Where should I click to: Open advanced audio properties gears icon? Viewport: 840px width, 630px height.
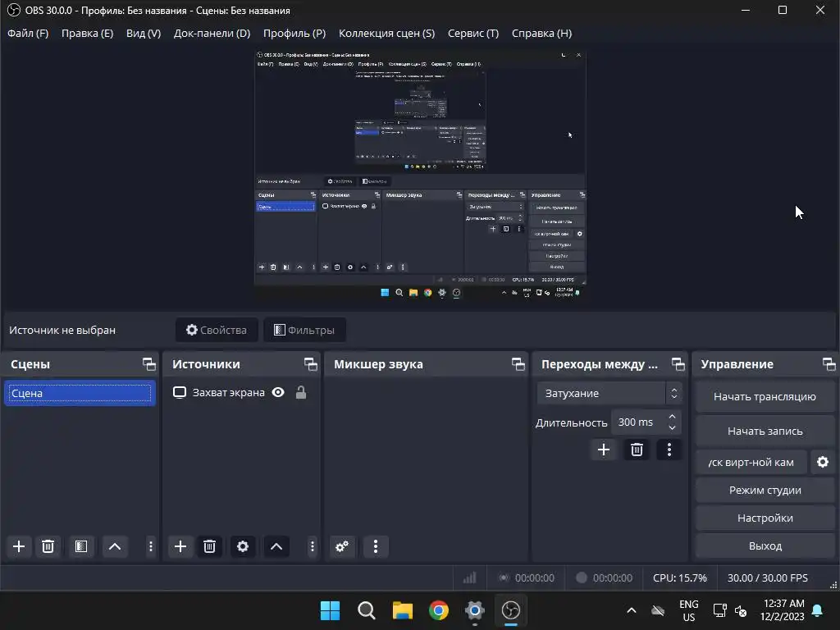coord(342,546)
